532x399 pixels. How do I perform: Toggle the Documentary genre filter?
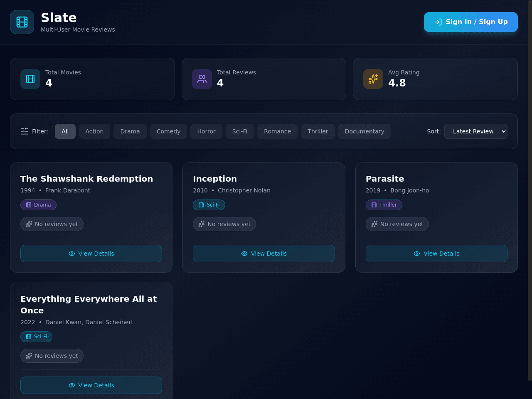pyautogui.click(x=365, y=131)
